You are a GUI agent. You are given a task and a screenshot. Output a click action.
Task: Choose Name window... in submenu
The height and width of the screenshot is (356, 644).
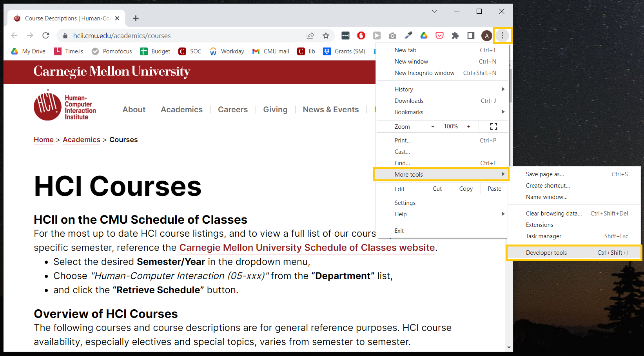tap(574, 197)
